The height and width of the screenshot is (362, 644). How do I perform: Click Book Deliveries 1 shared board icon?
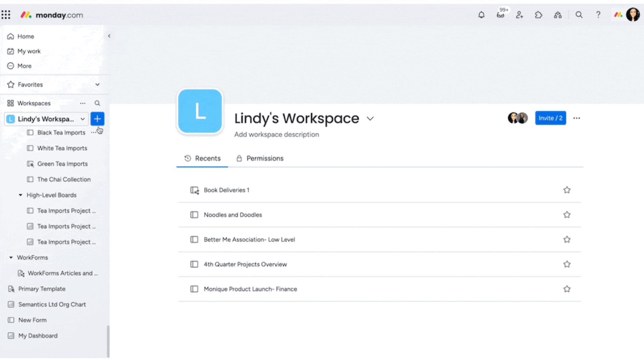click(x=195, y=190)
